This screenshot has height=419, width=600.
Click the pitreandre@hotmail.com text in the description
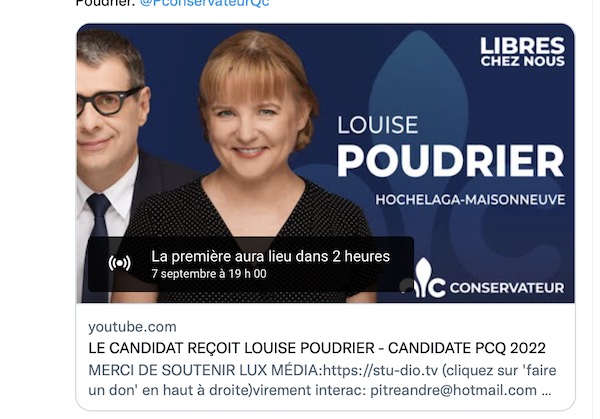tap(453, 390)
